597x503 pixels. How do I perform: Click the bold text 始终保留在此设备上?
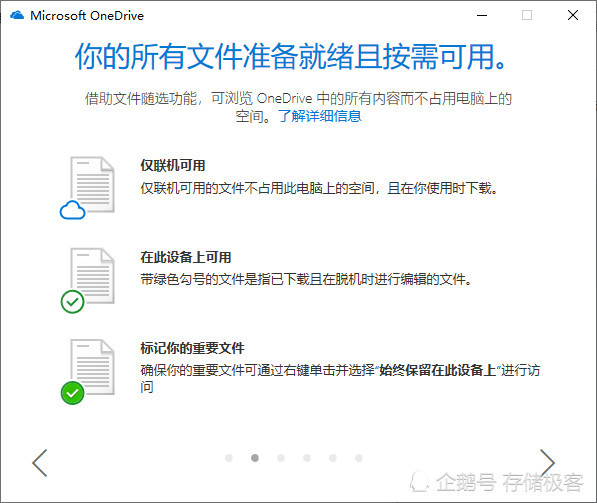tap(437, 370)
